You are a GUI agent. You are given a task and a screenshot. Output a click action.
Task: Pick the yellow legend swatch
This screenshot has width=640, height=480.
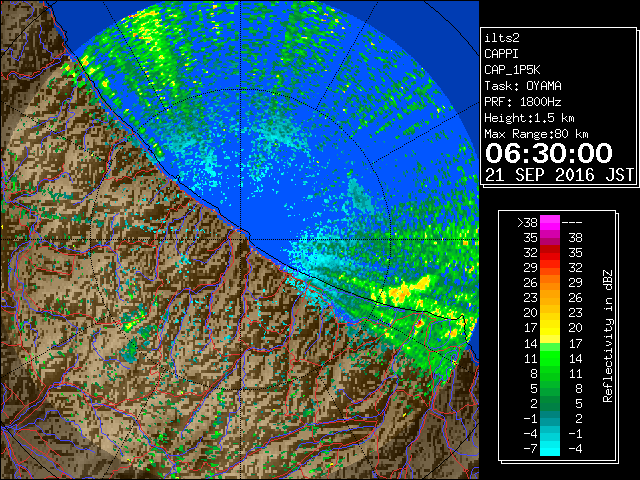point(550,328)
